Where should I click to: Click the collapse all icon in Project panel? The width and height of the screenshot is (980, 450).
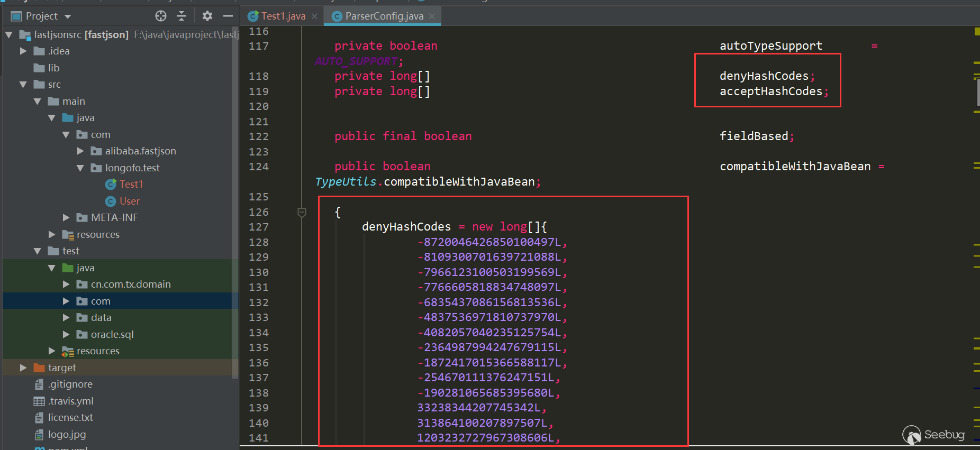point(182,16)
